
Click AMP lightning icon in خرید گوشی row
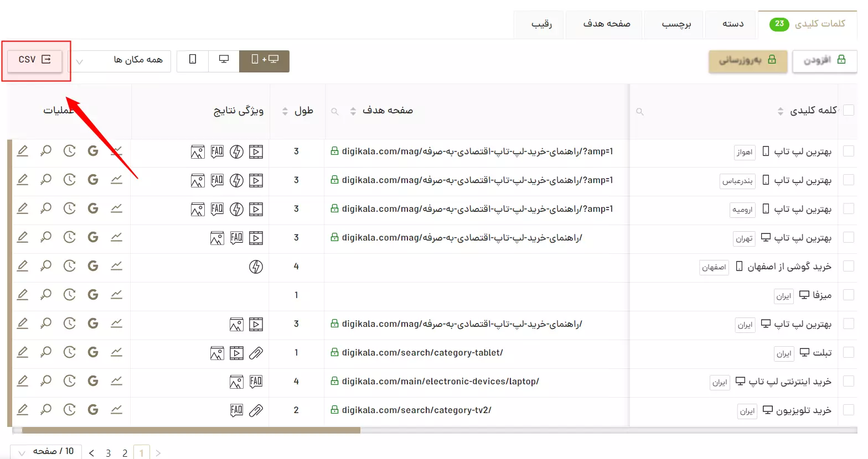click(x=256, y=267)
